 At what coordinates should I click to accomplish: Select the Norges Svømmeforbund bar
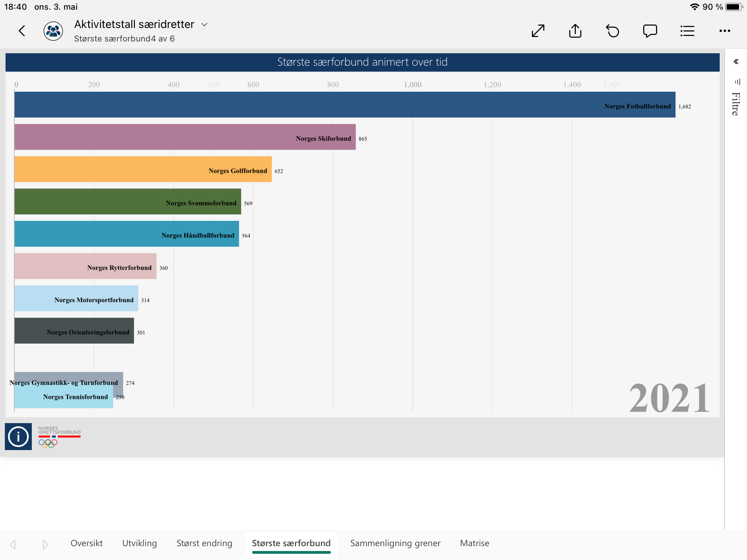click(x=128, y=202)
